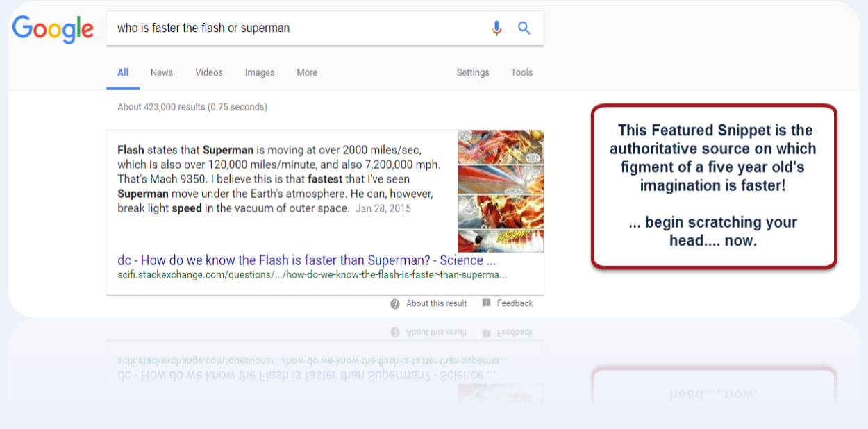Screen dimensions: 868x429
Task: Start voice search with the microphone icon
Action: point(496,28)
